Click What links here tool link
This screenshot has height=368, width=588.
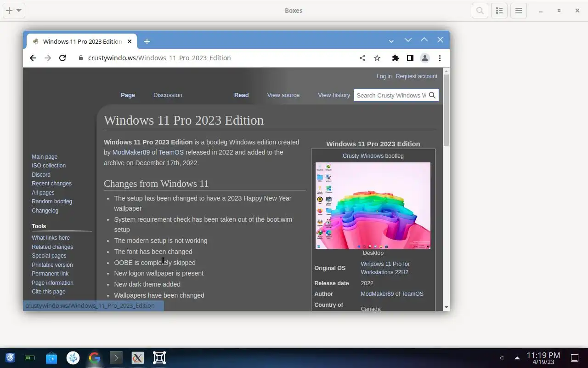pyautogui.click(x=51, y=238)
